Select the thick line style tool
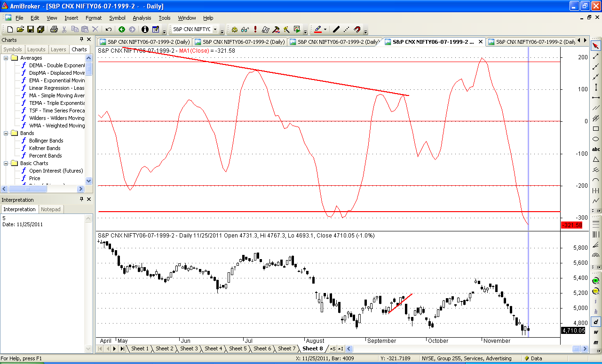The width and height of the screenshot is (602, 364). (x=336, y=29)
